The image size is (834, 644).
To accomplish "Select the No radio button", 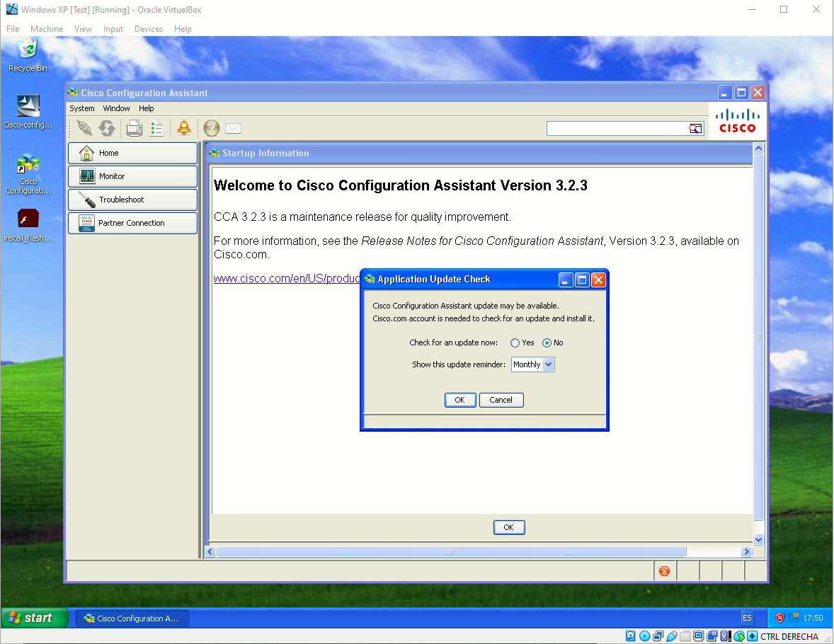I will [x=547, y=343].
